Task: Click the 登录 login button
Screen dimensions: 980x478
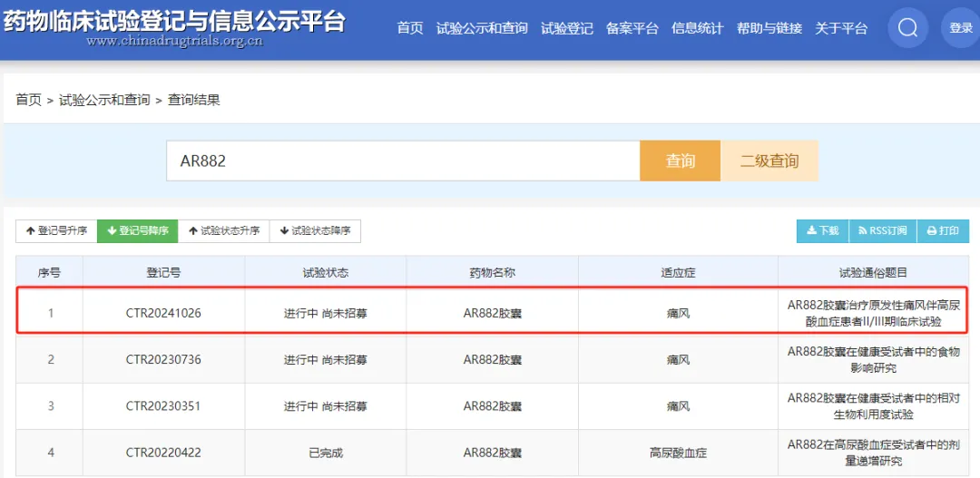Action: (960, 28)
